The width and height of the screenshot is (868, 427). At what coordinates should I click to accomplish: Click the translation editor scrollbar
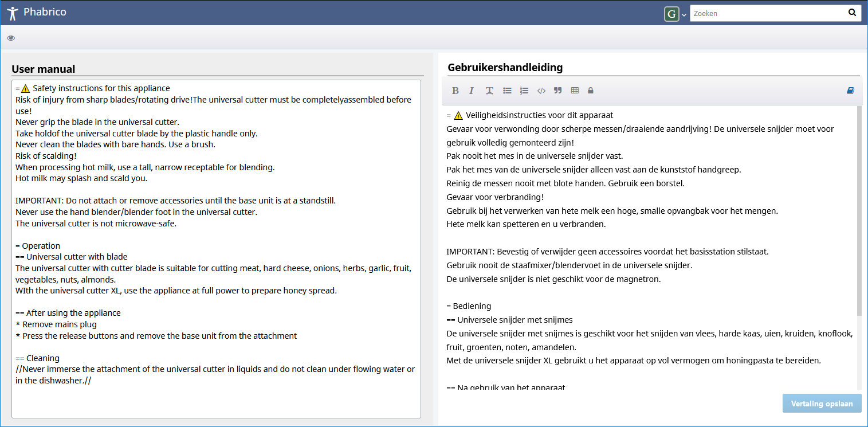pyautogui.click(x=859, y=211)
